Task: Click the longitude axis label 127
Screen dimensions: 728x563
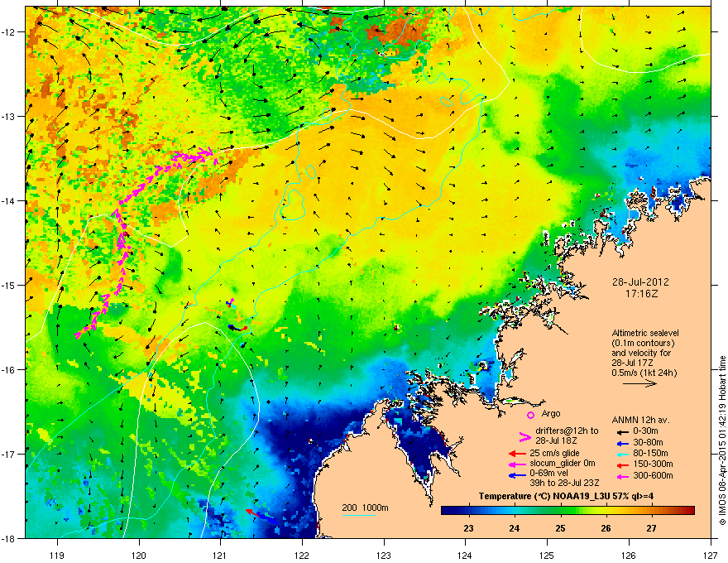Action: click(x=711, y=555)
